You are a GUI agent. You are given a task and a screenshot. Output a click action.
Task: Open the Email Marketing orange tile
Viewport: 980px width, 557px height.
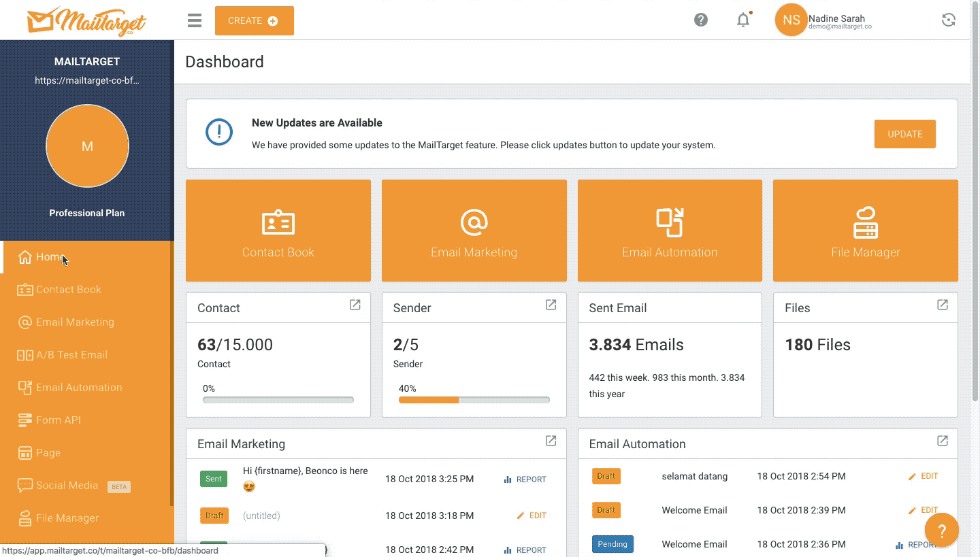474,231
